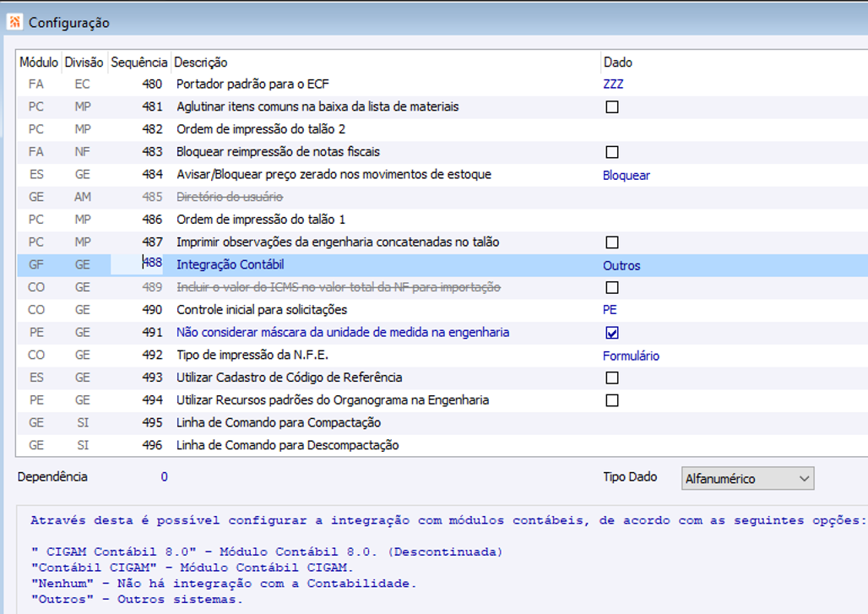Click the EC division cell in row 480
This screenshot has height=614, width=868.
click(82, 84)
